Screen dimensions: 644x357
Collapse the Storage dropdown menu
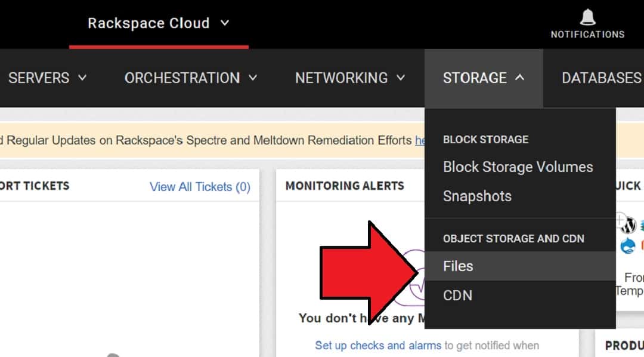pos(484,78)
